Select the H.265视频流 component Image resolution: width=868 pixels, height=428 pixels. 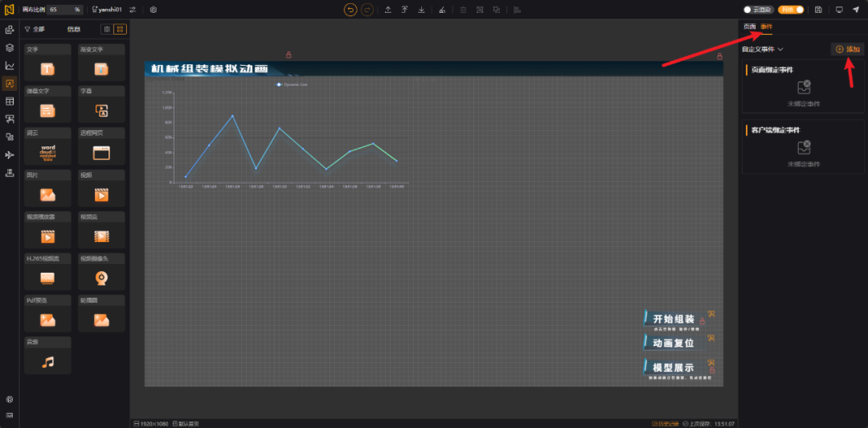pyautogui.click(x=47, y=272)
